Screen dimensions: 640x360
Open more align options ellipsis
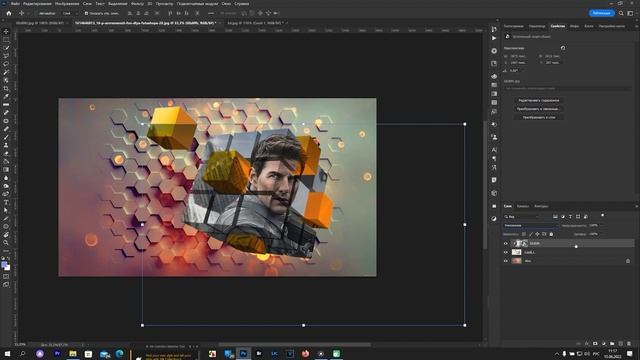(211, 13)
